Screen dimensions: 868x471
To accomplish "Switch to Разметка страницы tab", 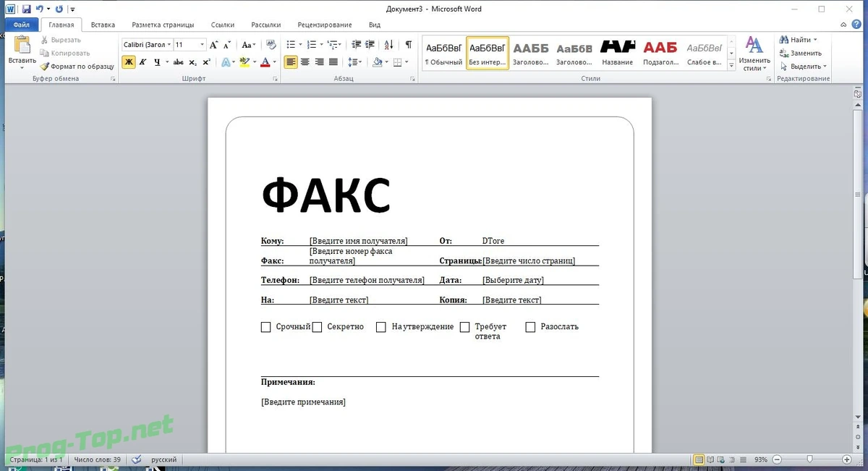I will [163, 25].
